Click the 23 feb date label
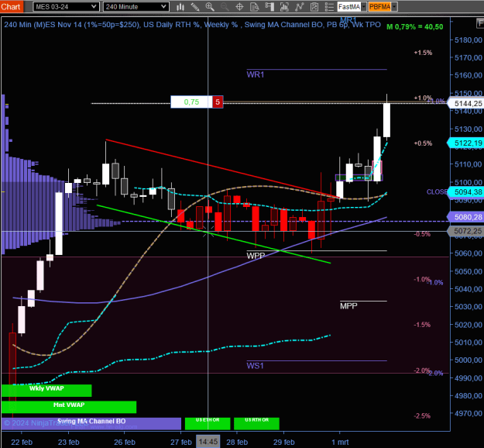The image size is (484, 448). [x=68, y=442]
